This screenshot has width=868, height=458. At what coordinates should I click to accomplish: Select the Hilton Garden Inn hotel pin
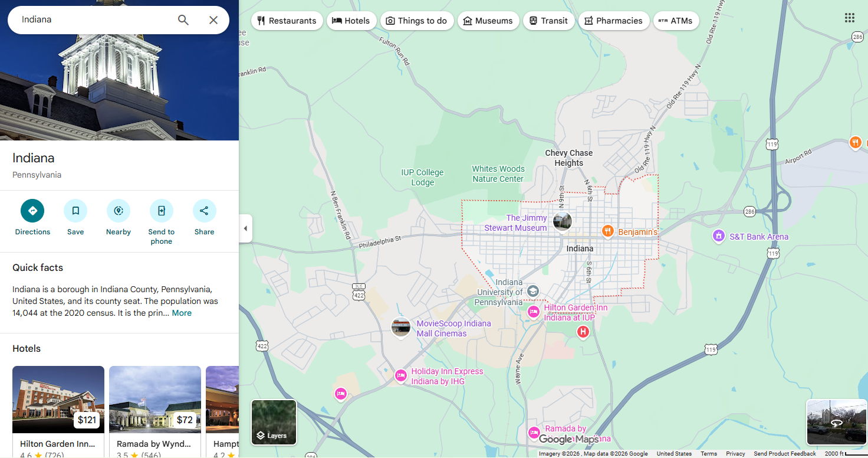(x=534, y=312)
